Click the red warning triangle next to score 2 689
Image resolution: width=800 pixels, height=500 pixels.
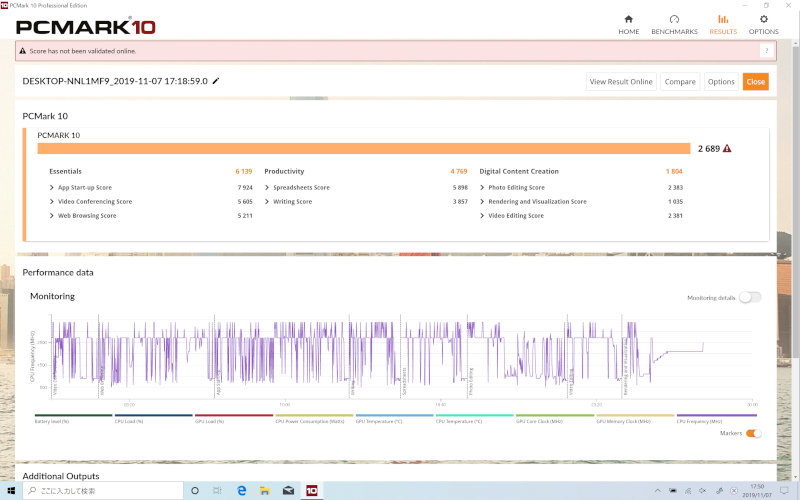[727, 148]
